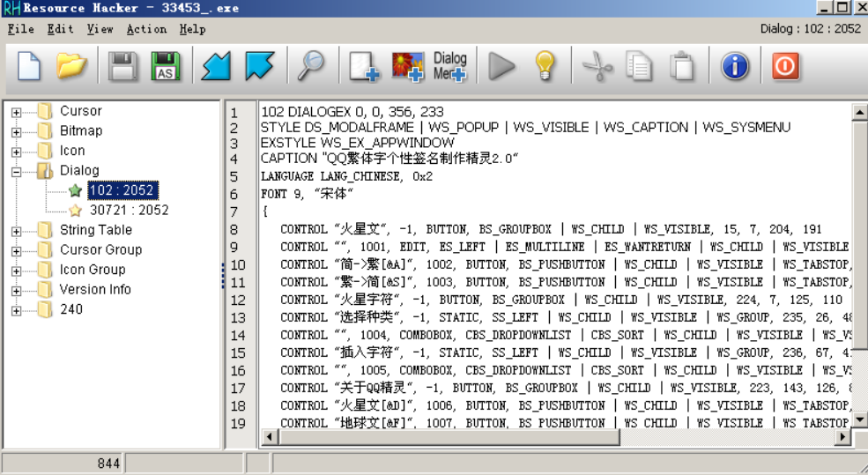Add a new resource from file icon
Screen dimensions: 868x475
tap(364, 67)
